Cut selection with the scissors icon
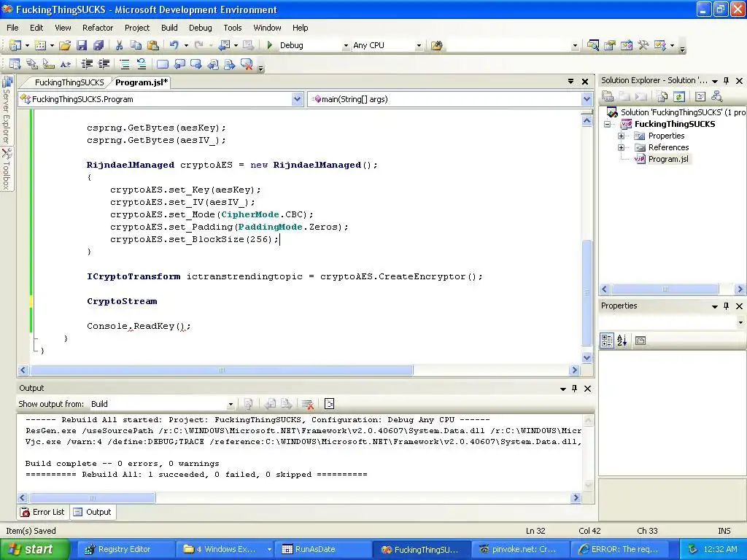Screen dimensions: 747x560 click(119, 45)
